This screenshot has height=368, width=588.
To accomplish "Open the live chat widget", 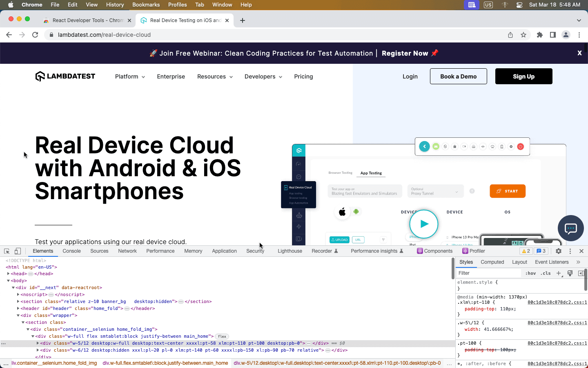I will (571, 228).
